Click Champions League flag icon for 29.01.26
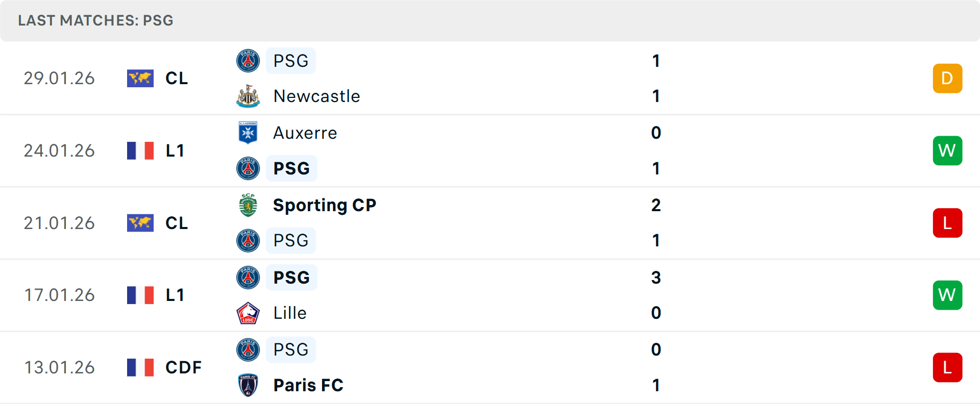 pyautogui.click(x=140, y=78)
